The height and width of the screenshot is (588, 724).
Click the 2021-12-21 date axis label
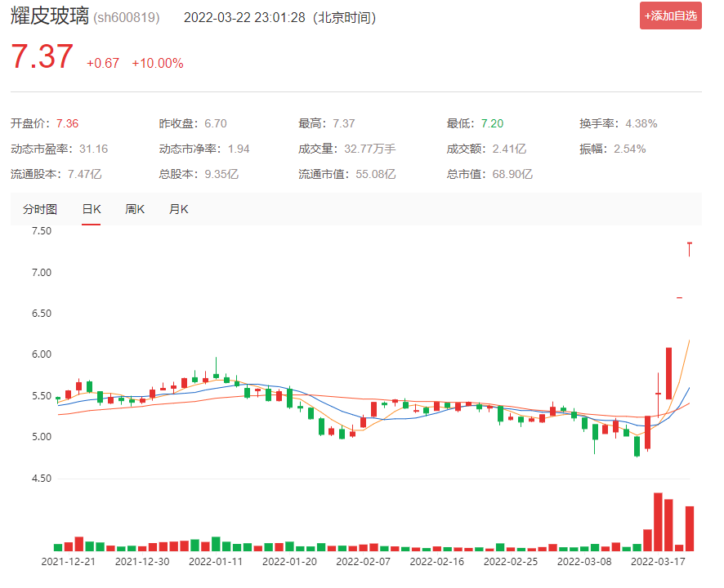coord(69,562)
